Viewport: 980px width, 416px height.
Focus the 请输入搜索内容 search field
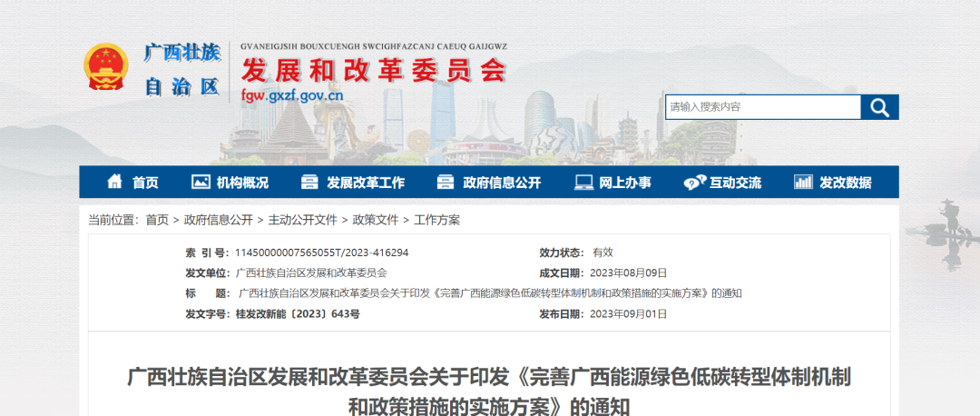(x=763, y=107)
